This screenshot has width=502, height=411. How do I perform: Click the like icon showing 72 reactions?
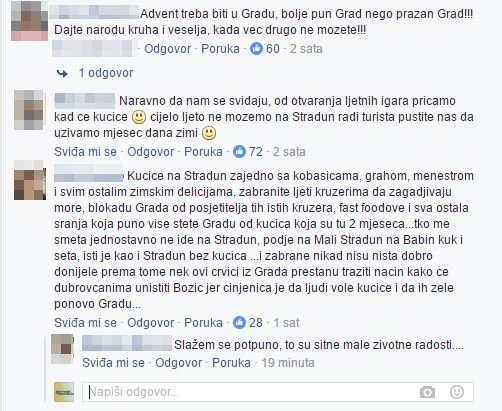(239, 152)
